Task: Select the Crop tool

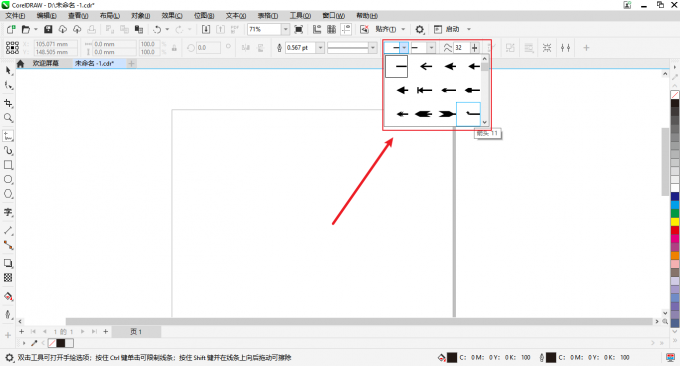Action: coord(8,103)
